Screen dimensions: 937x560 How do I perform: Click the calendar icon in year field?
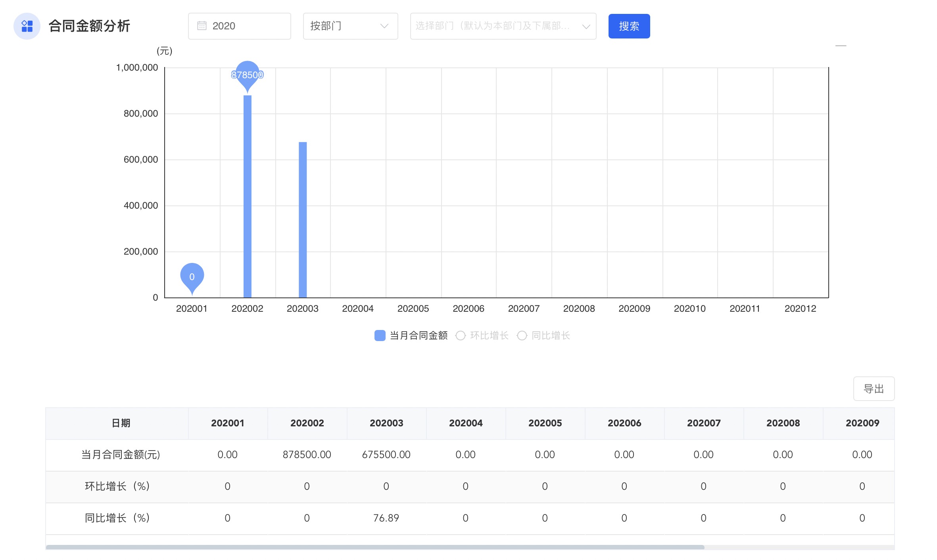pos(202,26)
